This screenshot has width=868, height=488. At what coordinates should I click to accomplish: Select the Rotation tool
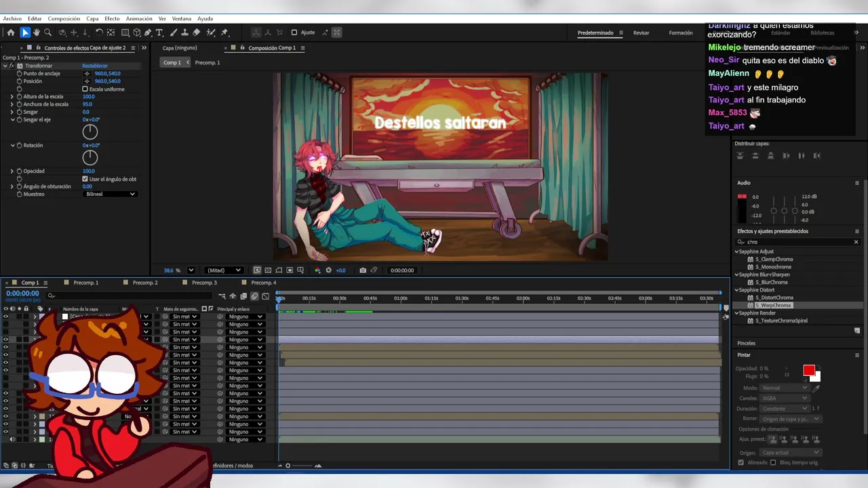coord(99,33)
